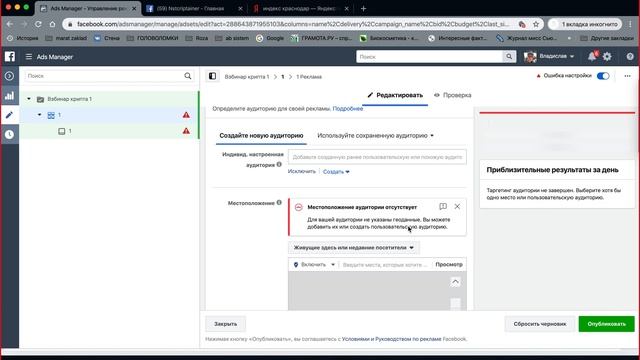Open the history clock sidebar icon
640x360 pixels.
[9, 134]
